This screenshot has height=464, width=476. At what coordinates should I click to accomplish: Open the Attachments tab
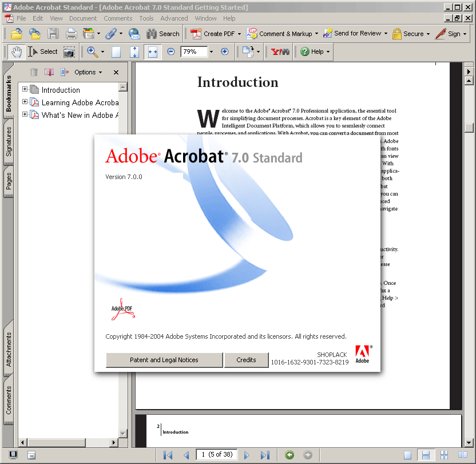coord(9,348)
